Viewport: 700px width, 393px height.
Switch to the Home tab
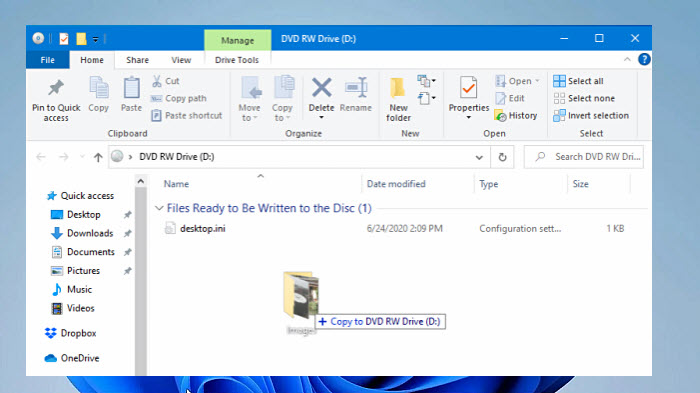[x=92, y=60]
